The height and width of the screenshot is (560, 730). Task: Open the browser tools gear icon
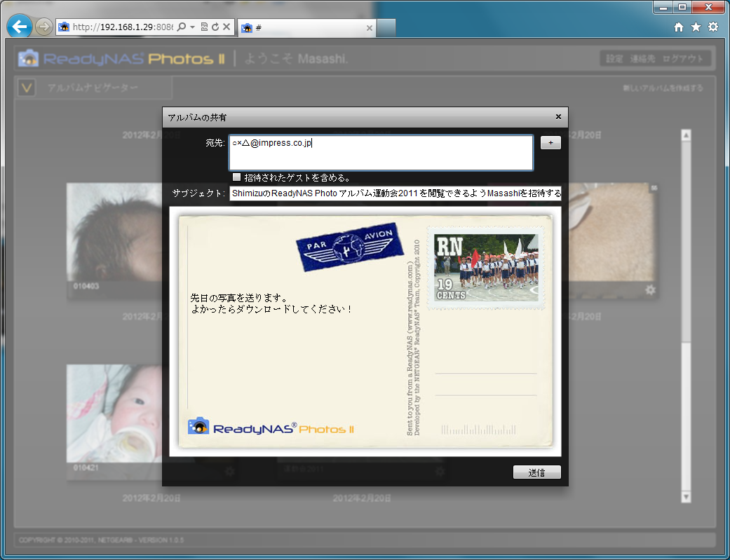712,27
